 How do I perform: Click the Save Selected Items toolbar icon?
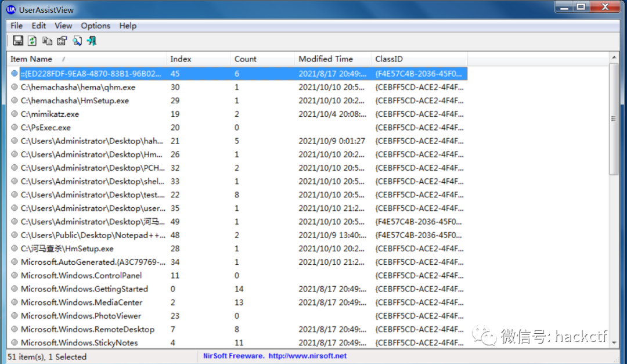coord(17,41)
